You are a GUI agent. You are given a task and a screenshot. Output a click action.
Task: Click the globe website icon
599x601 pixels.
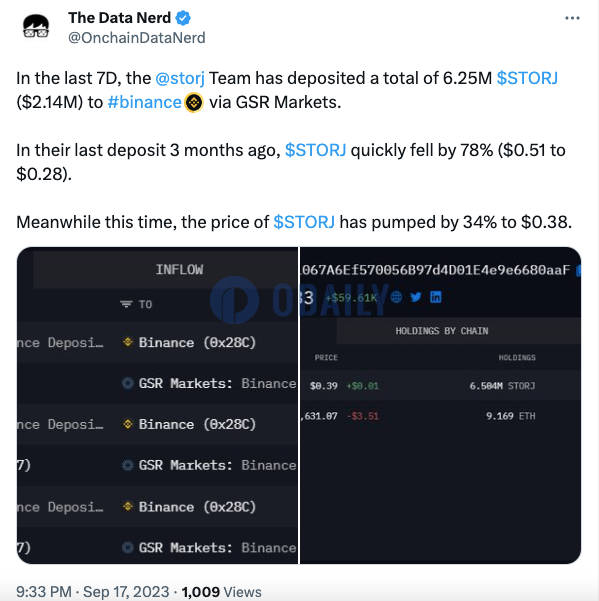(396, 297)
